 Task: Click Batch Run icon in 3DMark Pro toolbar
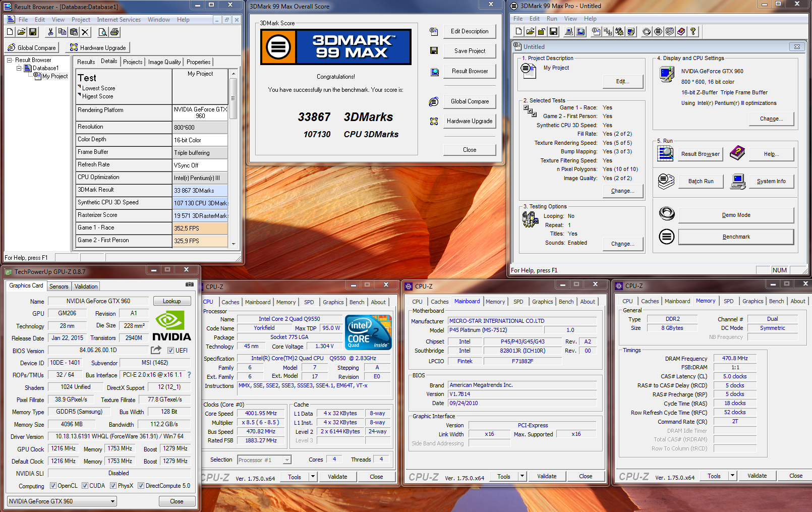coord(670,31)
